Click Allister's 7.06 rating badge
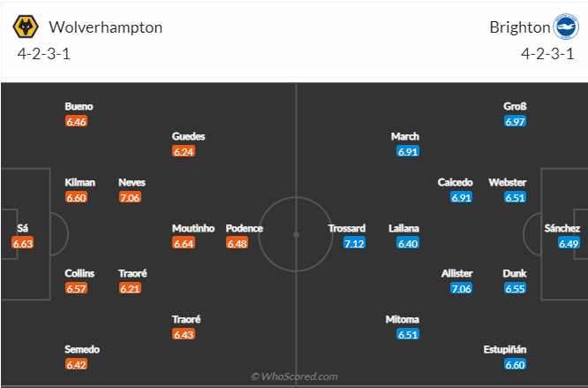Image resolution: width=588 pixels, height=388 pixels. 461,288
